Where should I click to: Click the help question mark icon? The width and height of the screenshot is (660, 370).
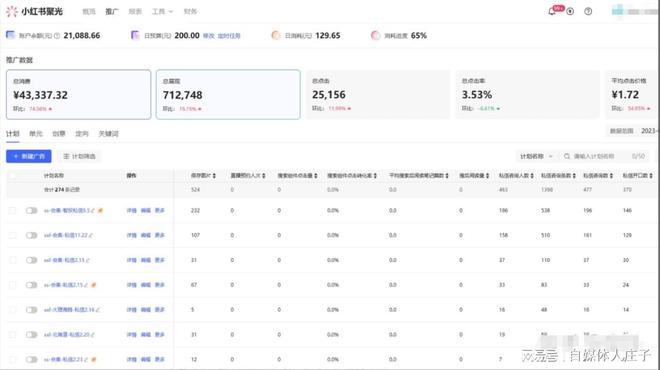588,11
